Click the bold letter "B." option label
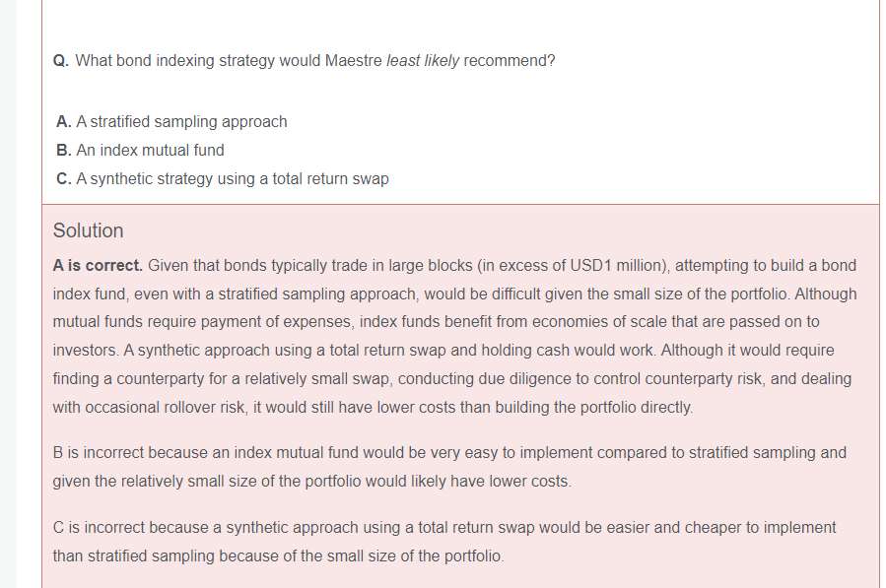This screenshot has width=886, height=588. [64, 151]
